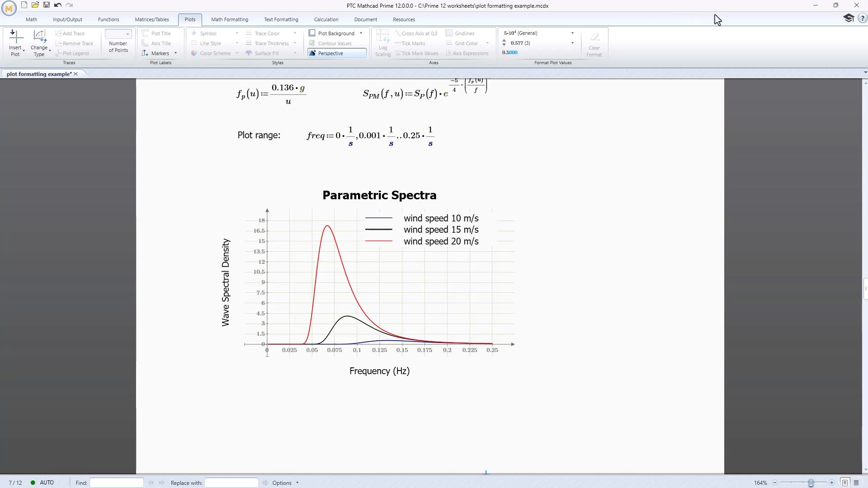Toggle Tick Mark Values display
The height and width of the screenshot is (488, 868).
416,53
